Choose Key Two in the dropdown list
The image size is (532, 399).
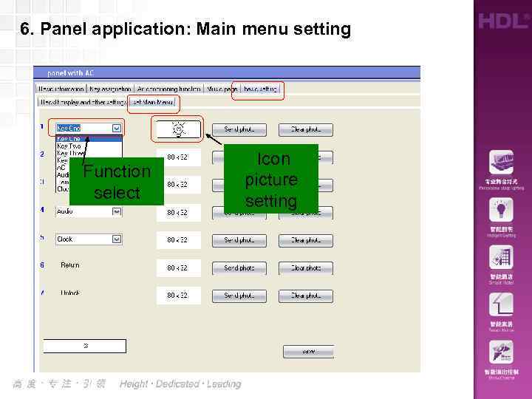(89, 146)
